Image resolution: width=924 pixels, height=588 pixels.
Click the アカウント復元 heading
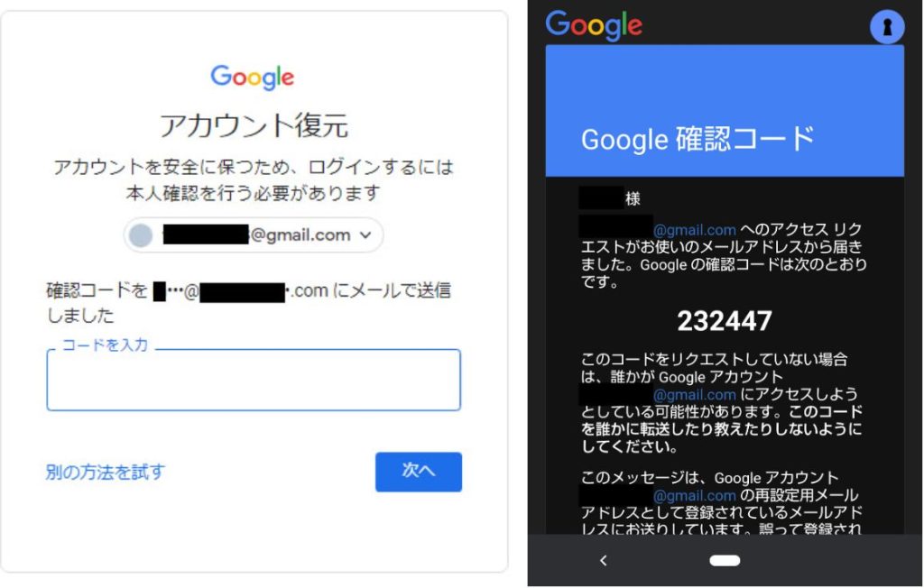(x=254, y=125)
